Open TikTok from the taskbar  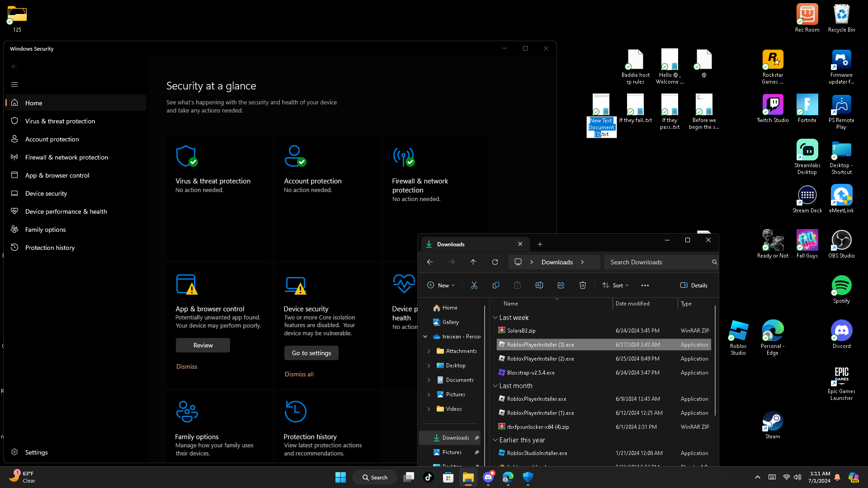point(428,477)
